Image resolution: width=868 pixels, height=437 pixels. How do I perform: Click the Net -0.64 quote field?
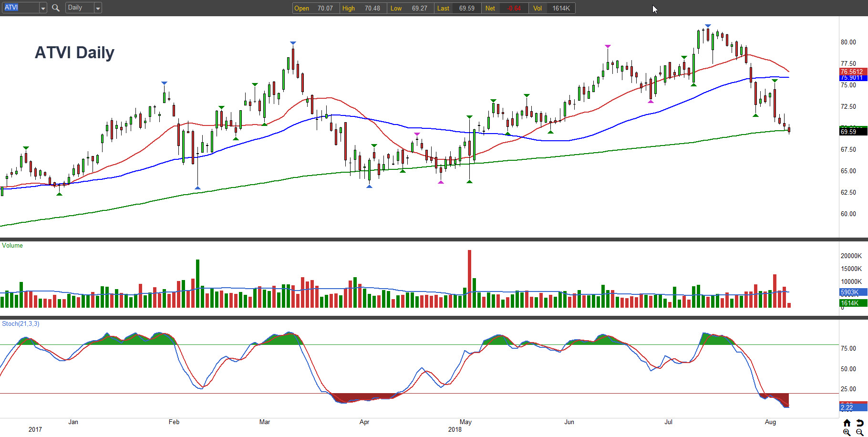click(504, 8)
